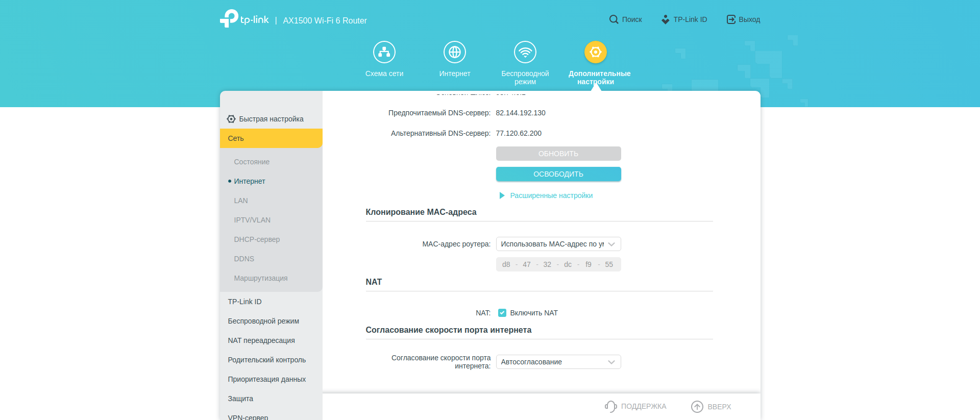
Task: Open Быстрая настройка quick setup
Action: [x=271, y=119]
